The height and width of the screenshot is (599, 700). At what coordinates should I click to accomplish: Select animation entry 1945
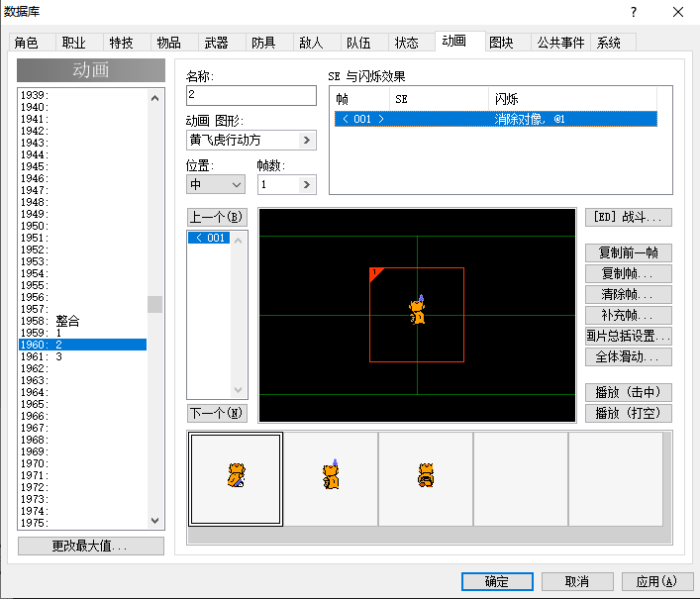click(82, 166)
